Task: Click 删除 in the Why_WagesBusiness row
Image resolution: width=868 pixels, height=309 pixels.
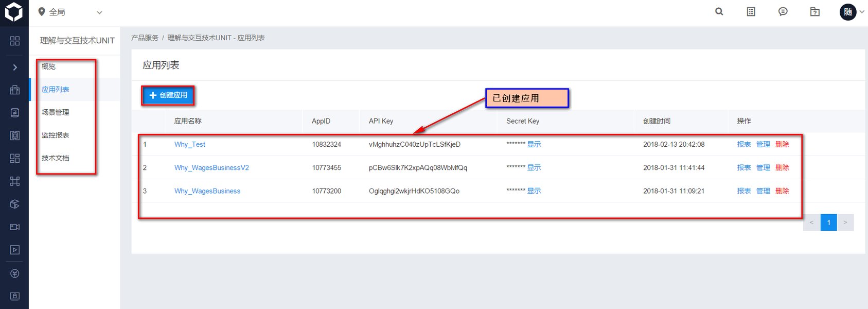Action: coord(782,191)
